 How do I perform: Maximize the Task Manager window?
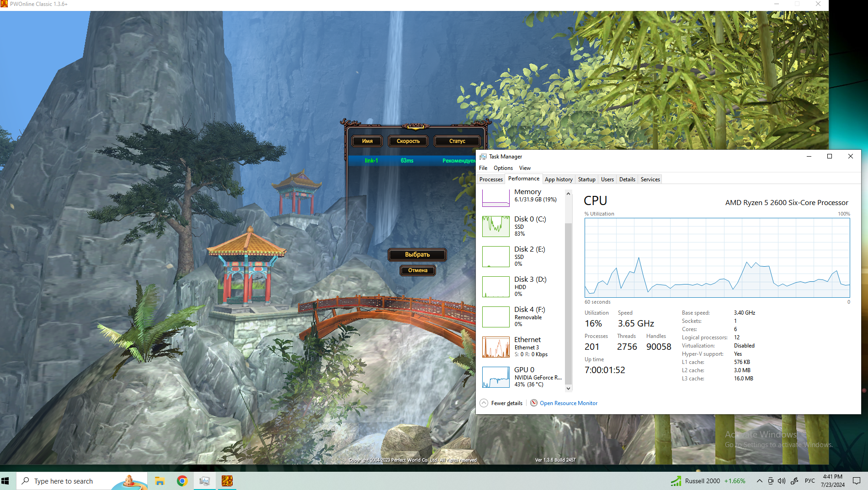[830, 156]
